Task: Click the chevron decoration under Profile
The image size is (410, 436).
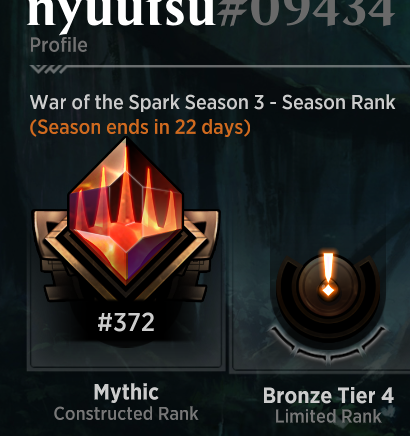Action: click(49, 69)
